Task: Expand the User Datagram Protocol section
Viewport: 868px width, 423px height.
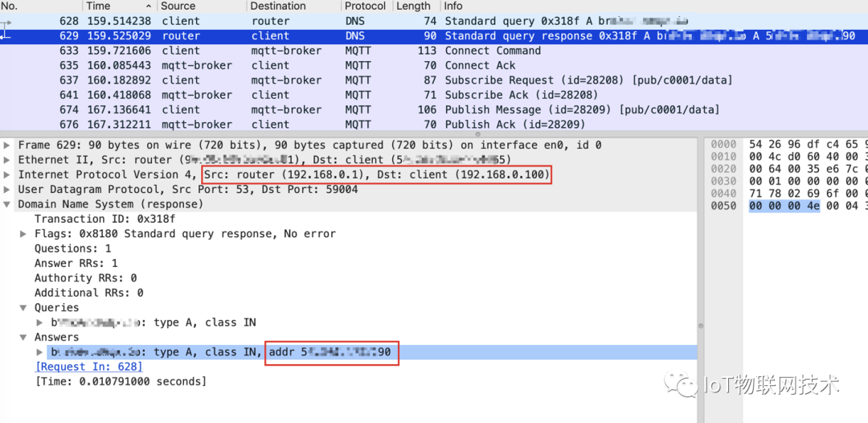Action: (x=7, y=190)
